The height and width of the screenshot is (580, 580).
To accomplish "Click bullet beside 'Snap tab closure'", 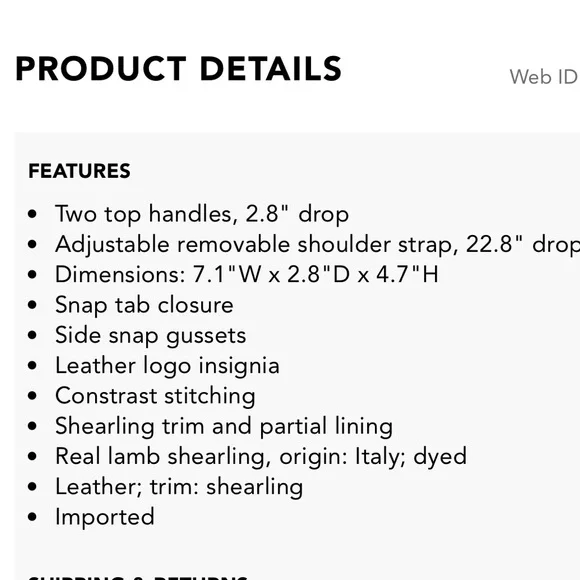I will 33,305.
